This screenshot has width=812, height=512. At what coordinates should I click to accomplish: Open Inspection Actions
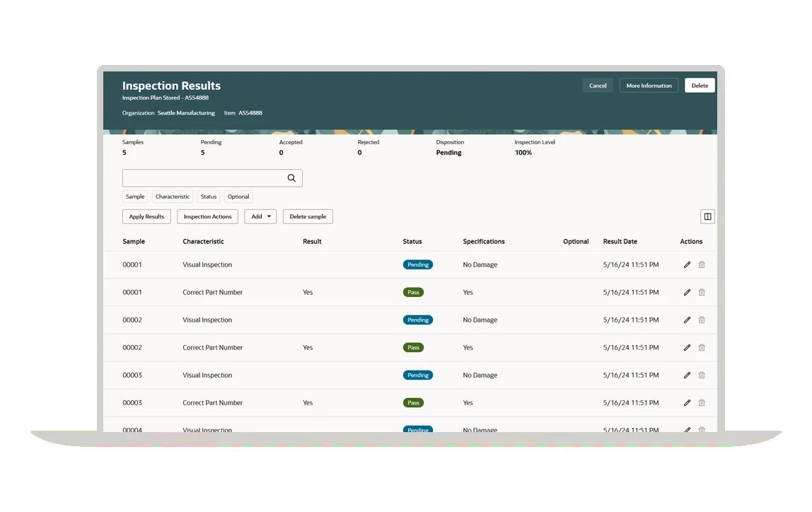tap(207, 217)
